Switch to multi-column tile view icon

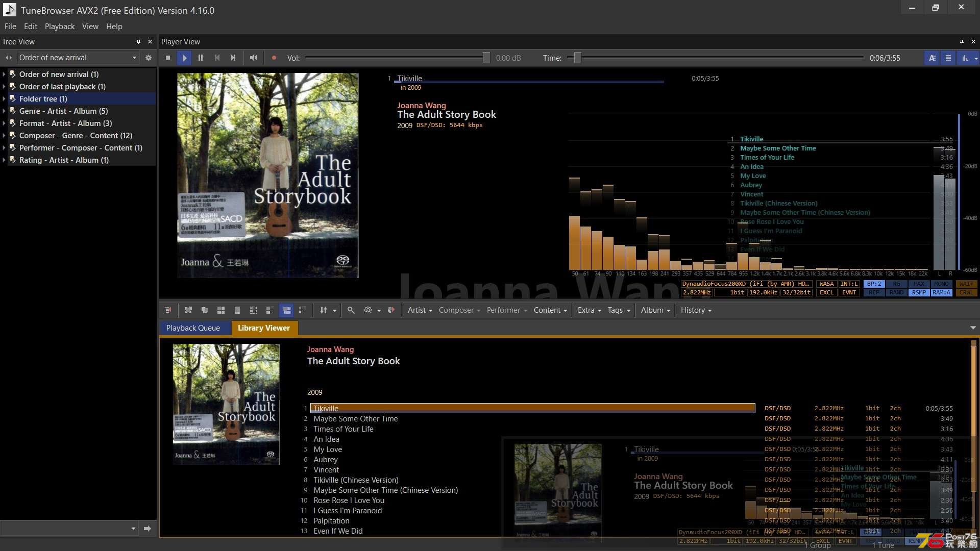[254, 310]
